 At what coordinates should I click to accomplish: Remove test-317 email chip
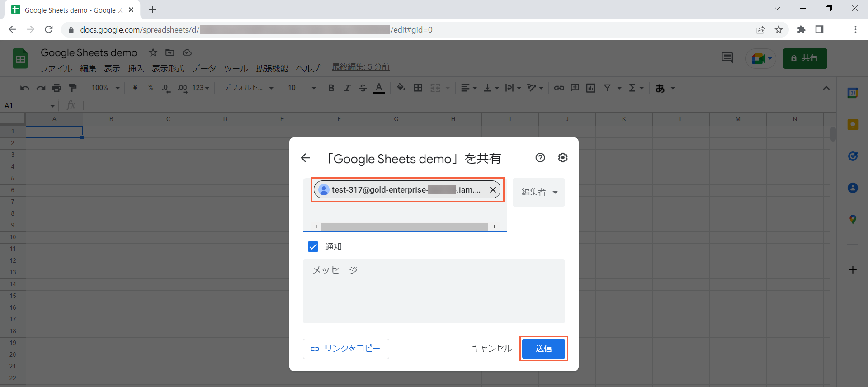point(493,190)
